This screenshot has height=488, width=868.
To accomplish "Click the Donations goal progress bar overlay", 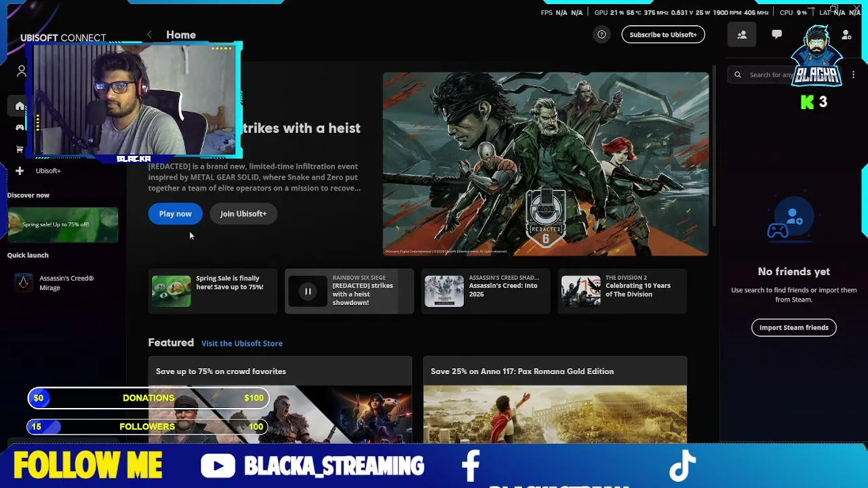I will pyautogui.click(x=148, y=398).
